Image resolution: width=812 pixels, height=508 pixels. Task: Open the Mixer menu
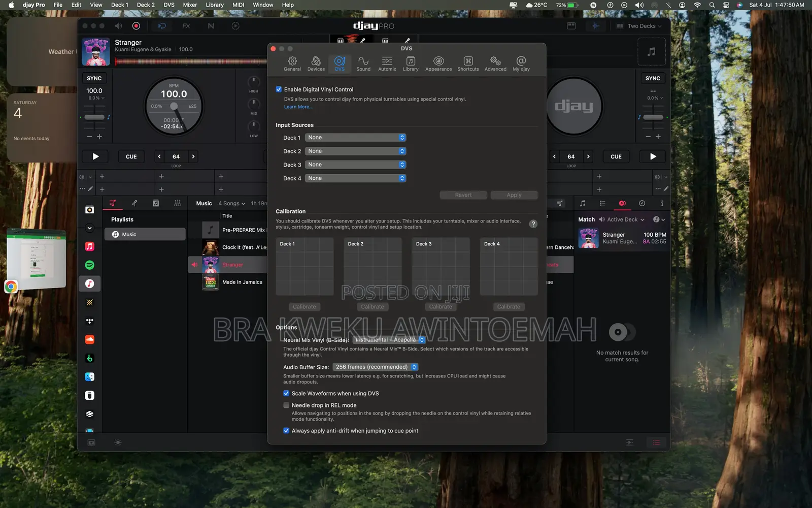tap(190, 5)
